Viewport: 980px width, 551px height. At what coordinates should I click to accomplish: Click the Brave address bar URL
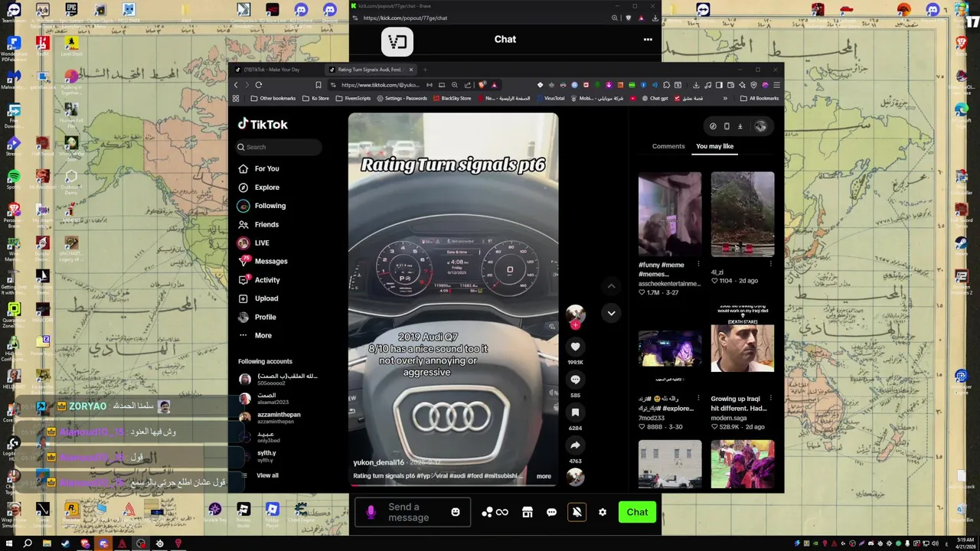tap(381, 85)
